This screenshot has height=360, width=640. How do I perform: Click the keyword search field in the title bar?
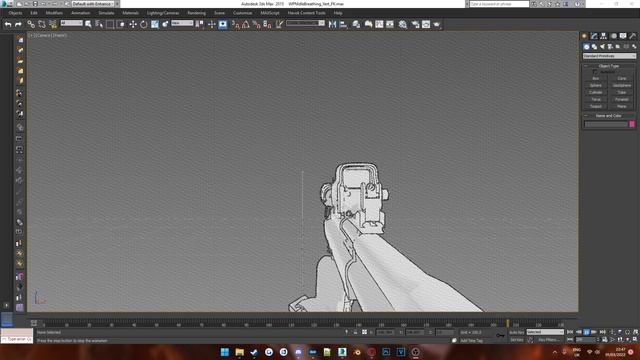pos(499,4)
